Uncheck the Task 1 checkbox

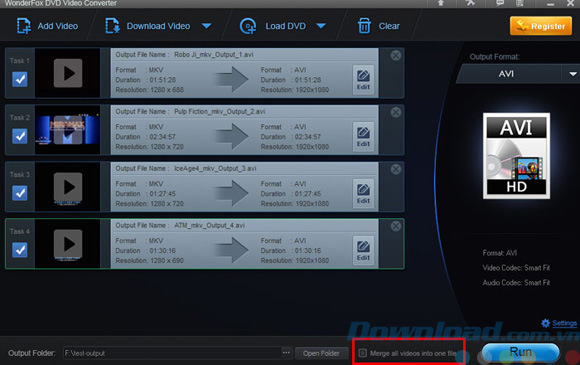pos(20,79)
